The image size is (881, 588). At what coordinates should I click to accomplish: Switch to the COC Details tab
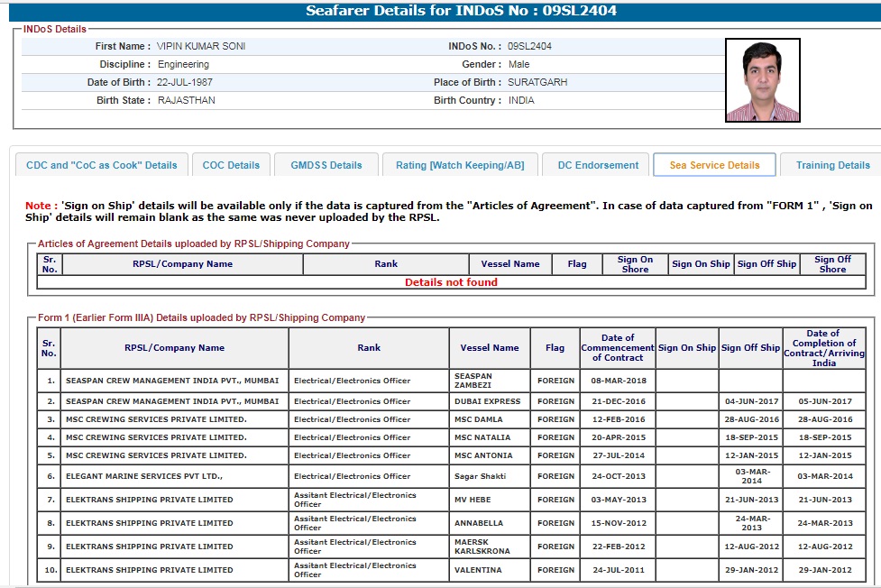[231, 165]
